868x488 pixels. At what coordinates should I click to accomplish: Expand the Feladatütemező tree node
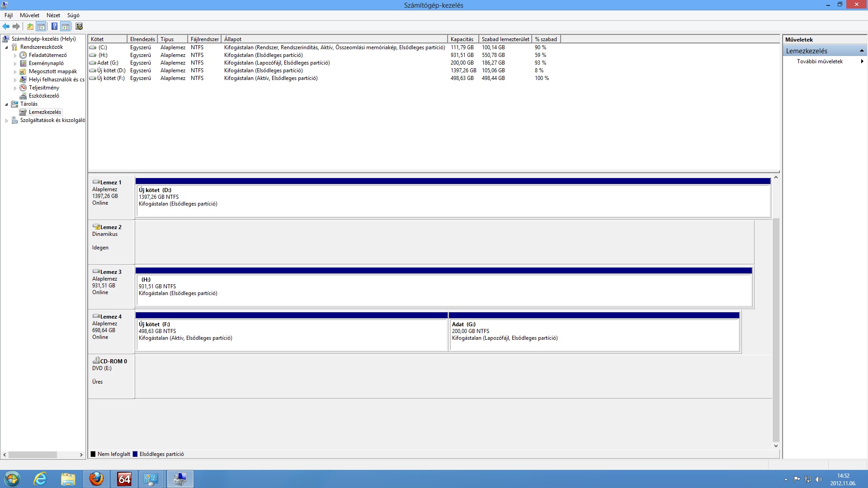point(15,56)
